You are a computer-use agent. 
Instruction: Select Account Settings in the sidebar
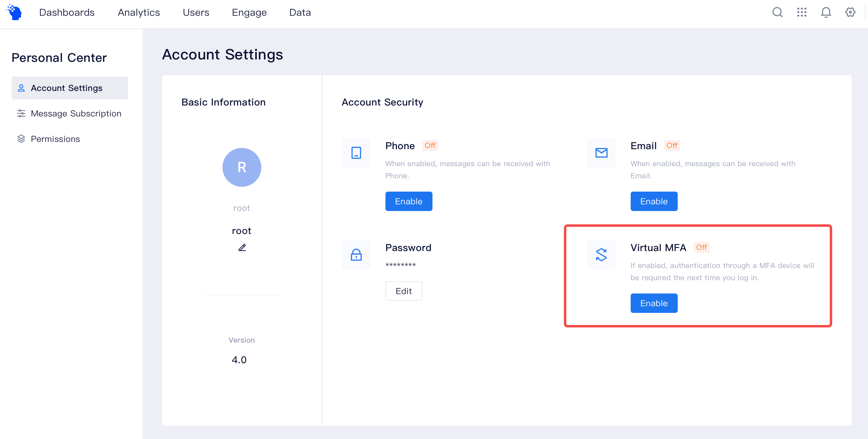pos(70,88)
